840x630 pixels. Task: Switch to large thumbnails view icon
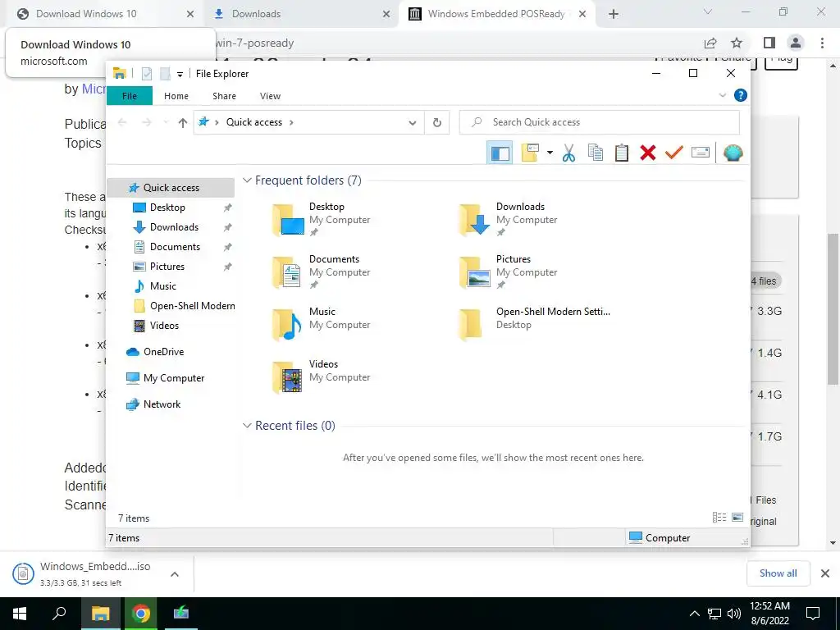[737, 518]
